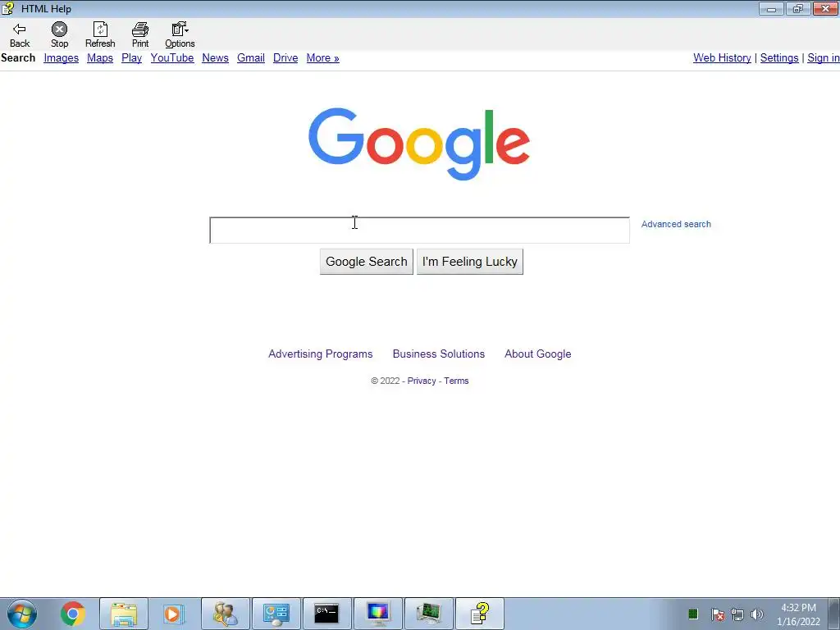
Task: Click the Sign in link
Action: coord(824,58)
